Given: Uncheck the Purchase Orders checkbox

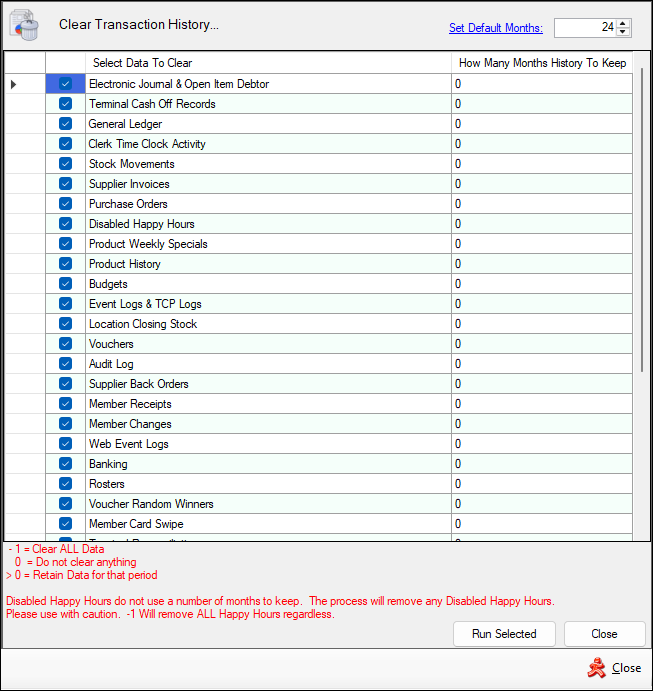Looking at the screenshot, I should click(65, 204).
